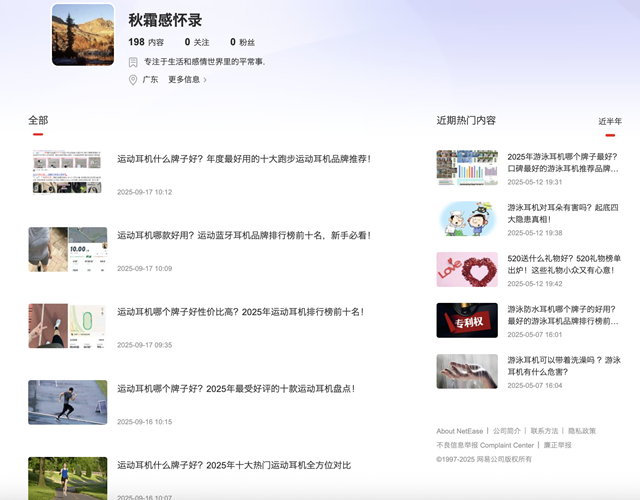Image resolution: width=640 pixels, height=500 pixels.
Task: Click the About NetEase footer link
Action: pyautogui.click(x=459, y=431)
